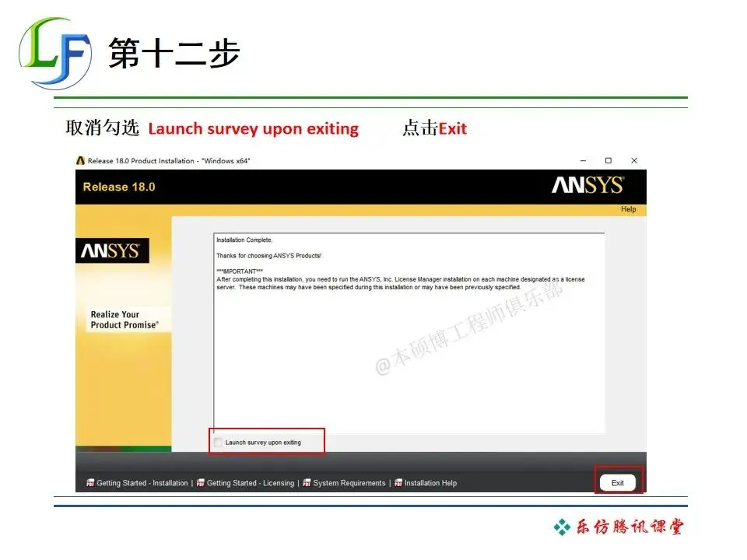Click PDF icon beside System Requirements
747x560 pixels.
coord(307,483)
